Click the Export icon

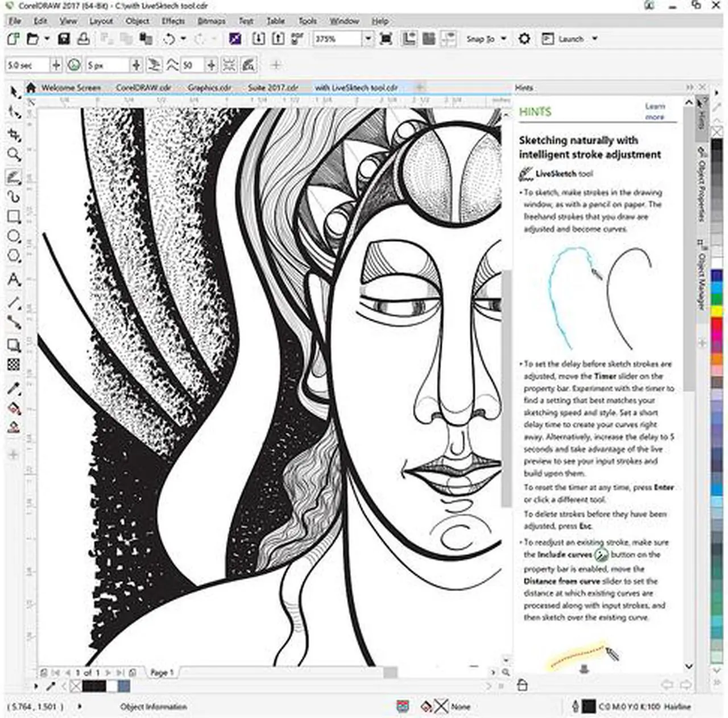[x=278, y=39]
